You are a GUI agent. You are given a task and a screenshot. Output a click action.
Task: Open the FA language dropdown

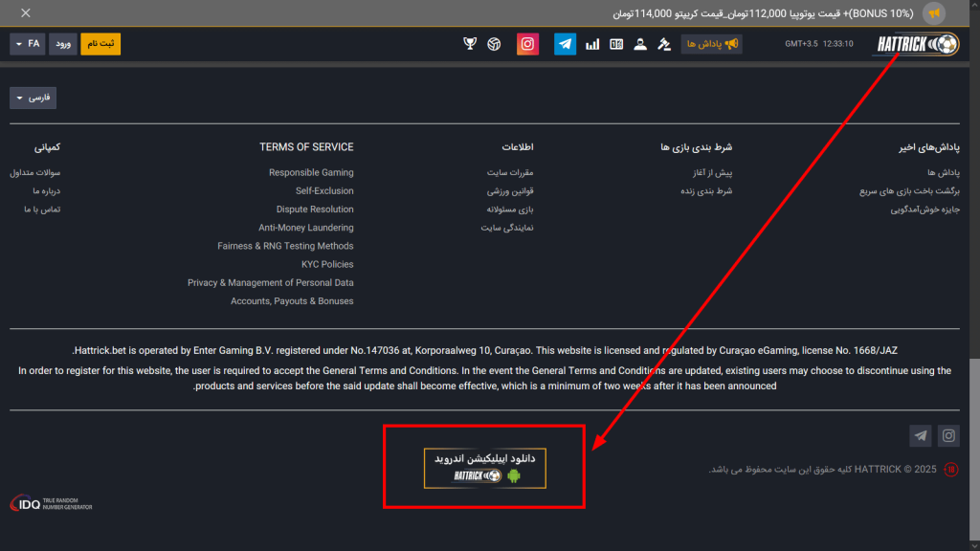tap(27, 43)
